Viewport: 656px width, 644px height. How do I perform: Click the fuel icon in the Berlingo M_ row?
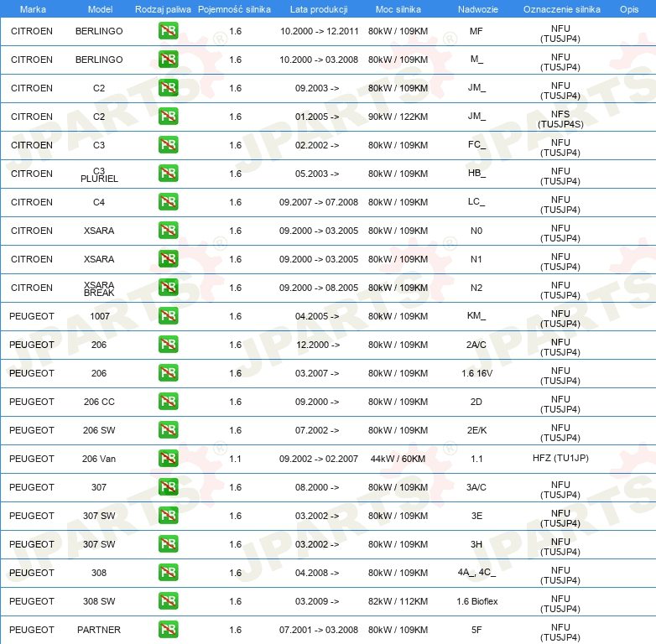click(168, 60)
